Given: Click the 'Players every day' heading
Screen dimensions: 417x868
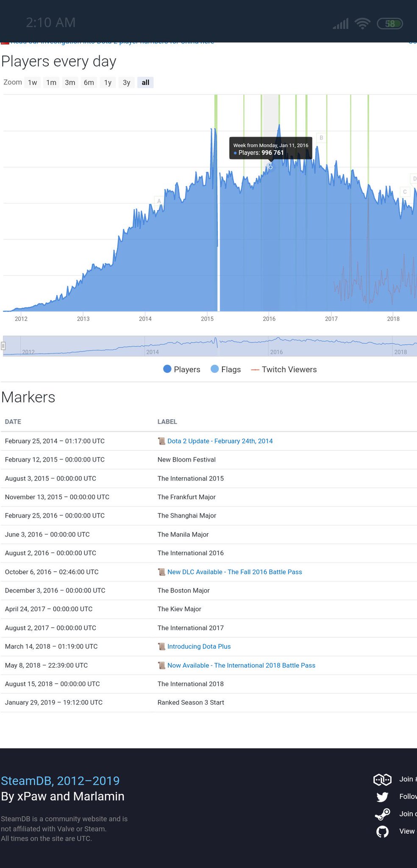Looking at the screenshot, I should [x=58, y=61].
